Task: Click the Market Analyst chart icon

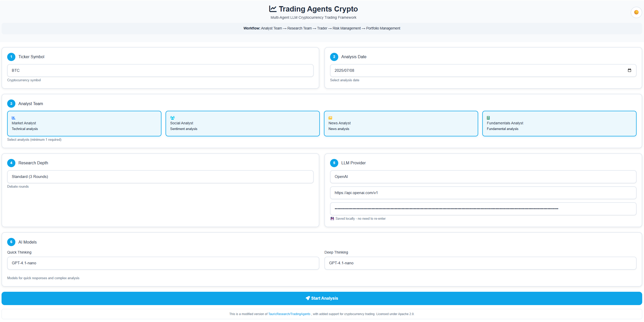Action: (14, 118)
